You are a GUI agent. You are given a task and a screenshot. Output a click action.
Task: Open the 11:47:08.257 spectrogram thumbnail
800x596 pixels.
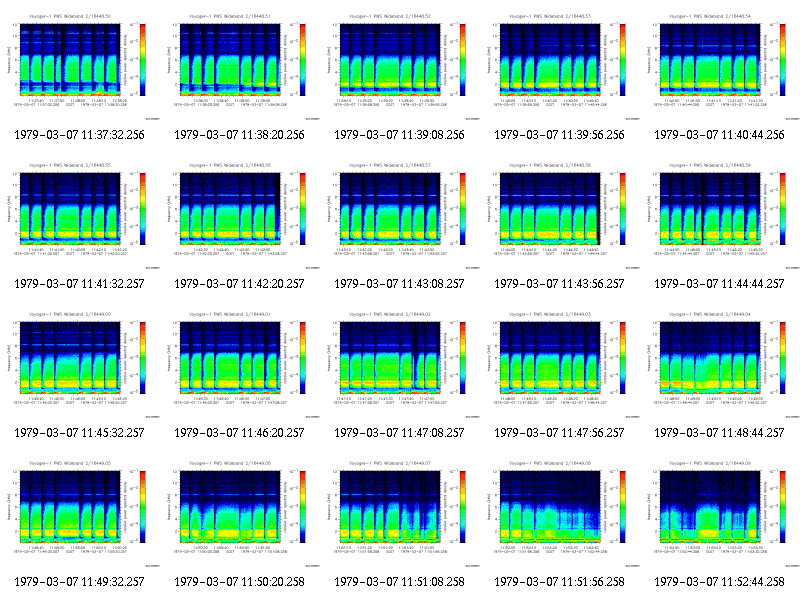coord(400,364)
